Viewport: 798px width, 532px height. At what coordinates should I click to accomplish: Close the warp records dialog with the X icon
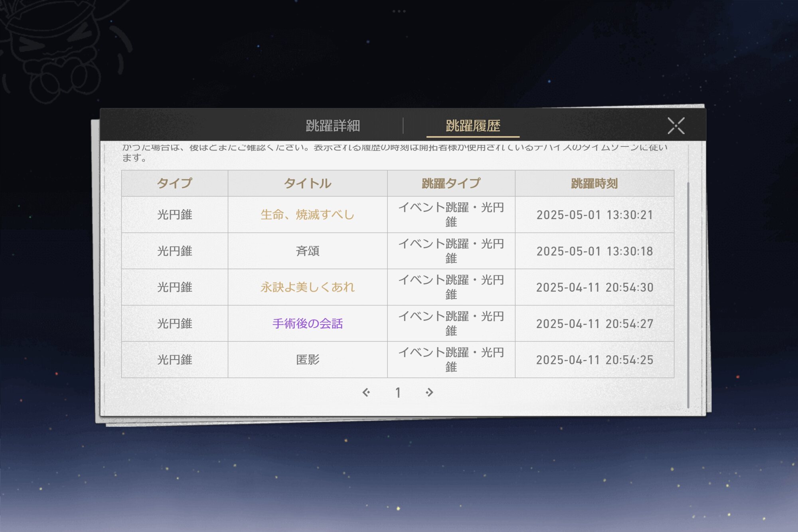676,126
